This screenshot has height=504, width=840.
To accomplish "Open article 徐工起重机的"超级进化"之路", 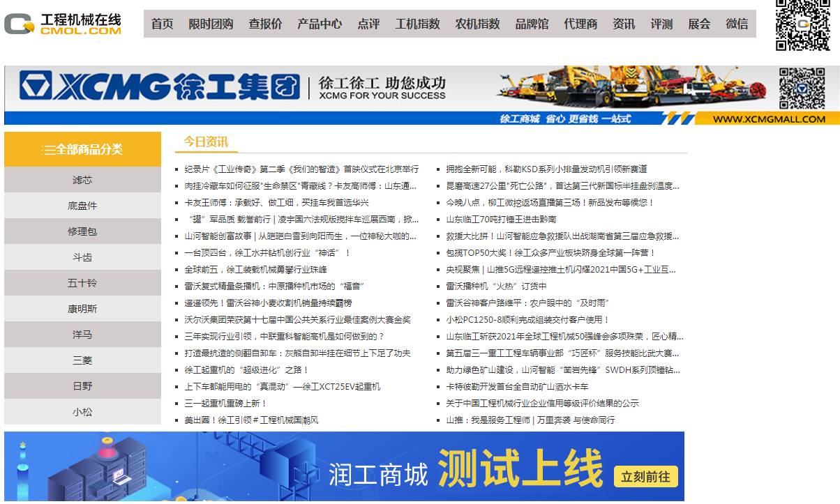I will [247, 370].
